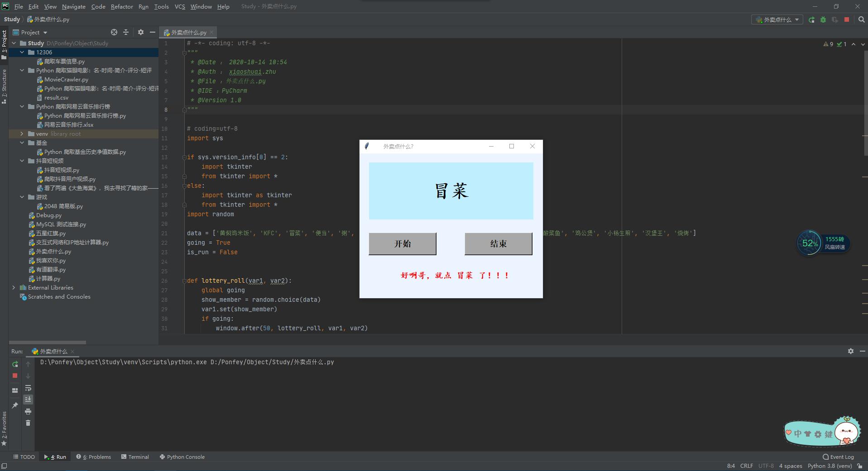Toggle soft-wrap icon in Run panel
Viewport: 868px width, 471px height.
tap(28, 388)
